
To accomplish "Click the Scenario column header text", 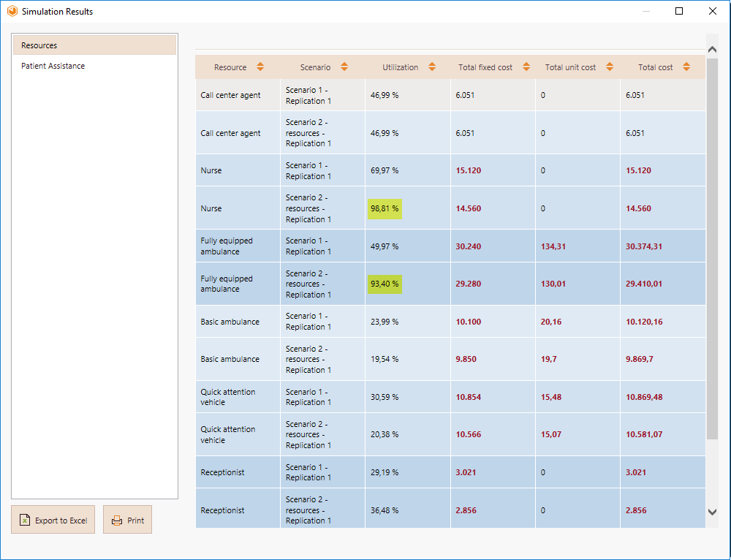I will click(315, 67).
